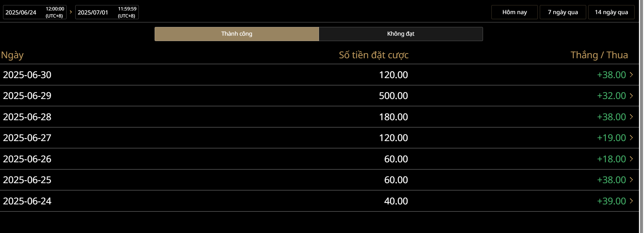
Task: Choose the 14 ngày qua range
Action: tap(611, 12)
